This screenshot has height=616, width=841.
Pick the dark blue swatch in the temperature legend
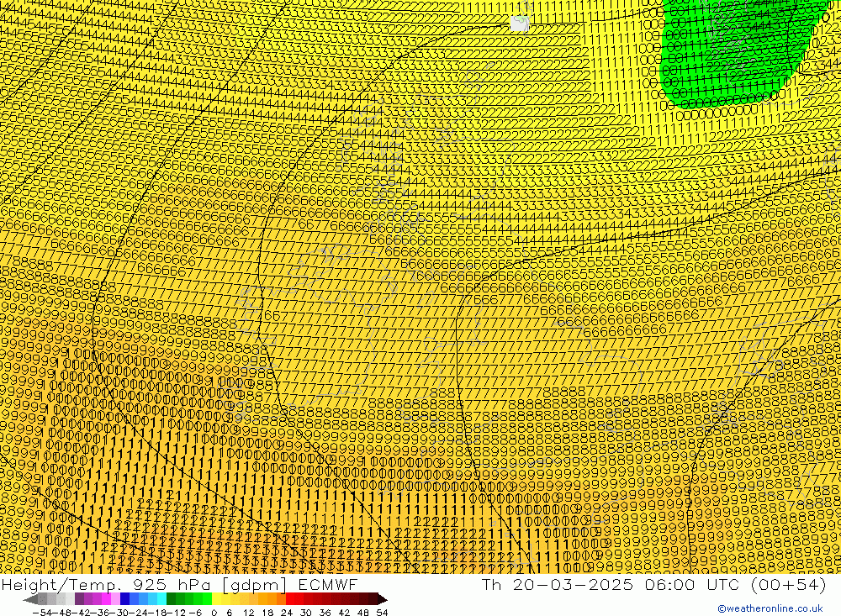pos(124,599)
